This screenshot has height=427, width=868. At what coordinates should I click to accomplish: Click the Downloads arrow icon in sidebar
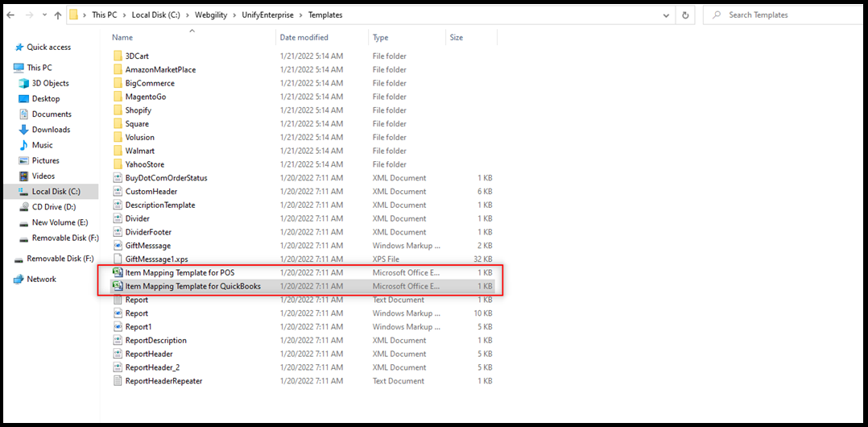point(23,130)
